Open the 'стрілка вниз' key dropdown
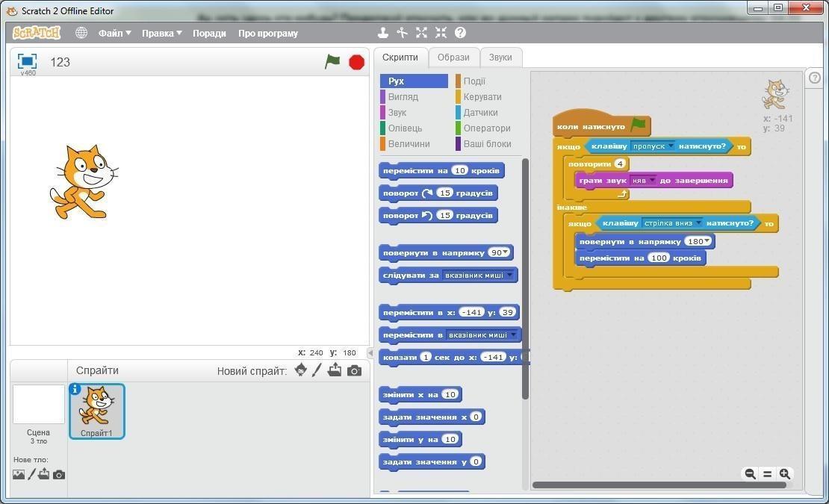 pos(698,223)
